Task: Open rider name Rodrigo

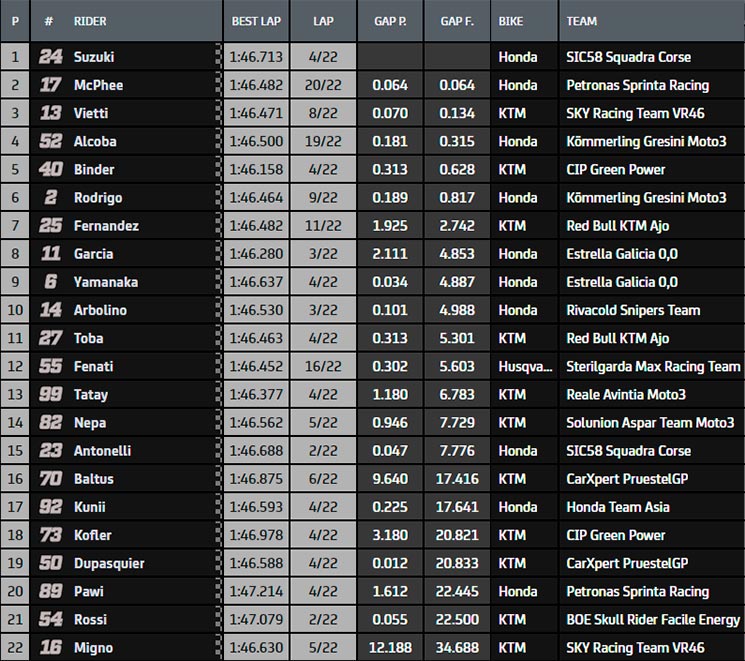Action: click(x=98, y=198)
